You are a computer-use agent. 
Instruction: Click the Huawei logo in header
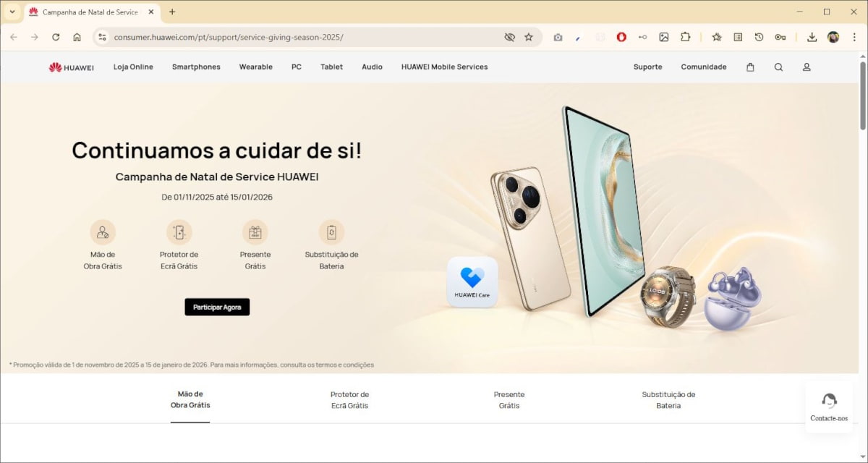[x=71, y=67]
